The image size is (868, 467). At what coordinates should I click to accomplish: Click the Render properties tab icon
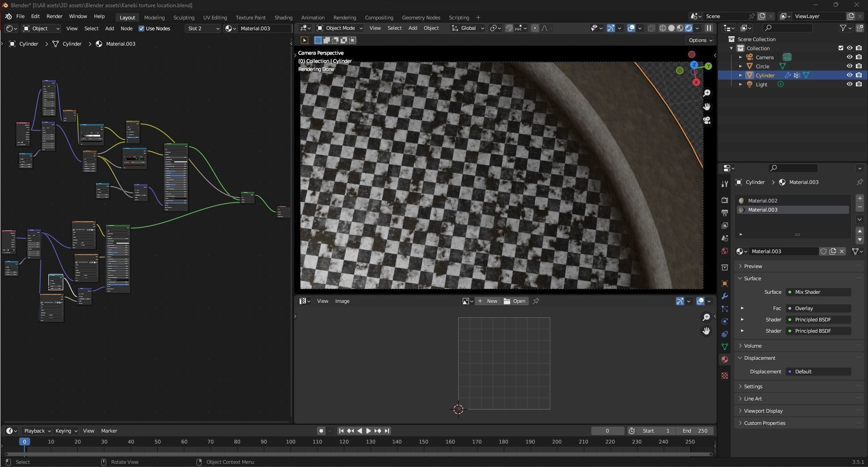coord(725,200)
